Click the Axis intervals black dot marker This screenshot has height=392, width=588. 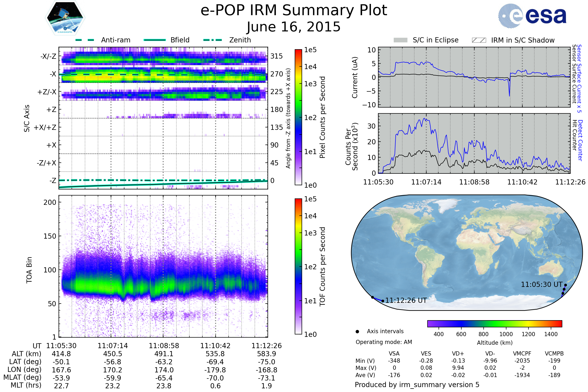[357, 331]
